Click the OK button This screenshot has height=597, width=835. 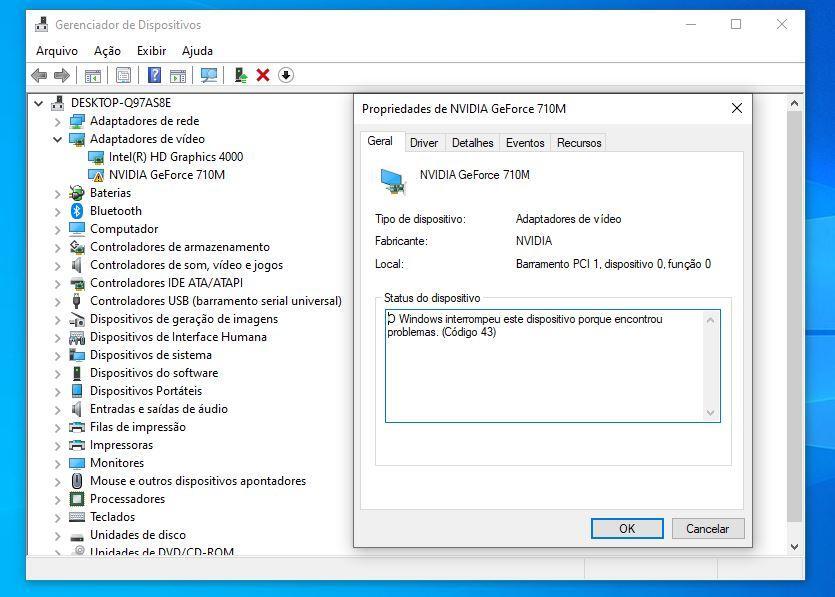click(627, 528)
